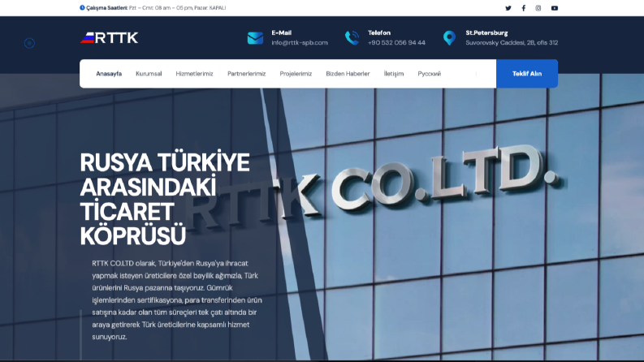
Task: Open the Facebook social icon
Action: coord(523,8)
